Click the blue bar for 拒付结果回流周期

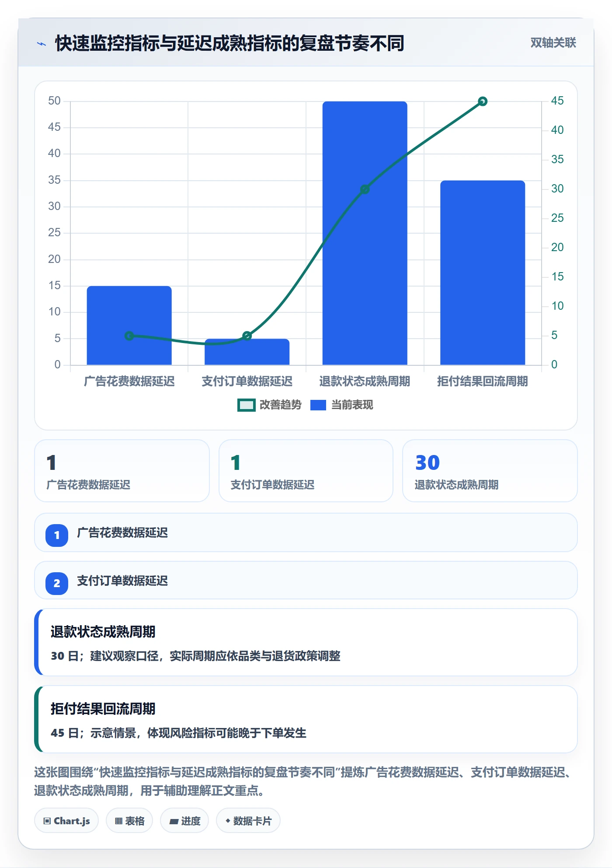click(x=483, y=273)
